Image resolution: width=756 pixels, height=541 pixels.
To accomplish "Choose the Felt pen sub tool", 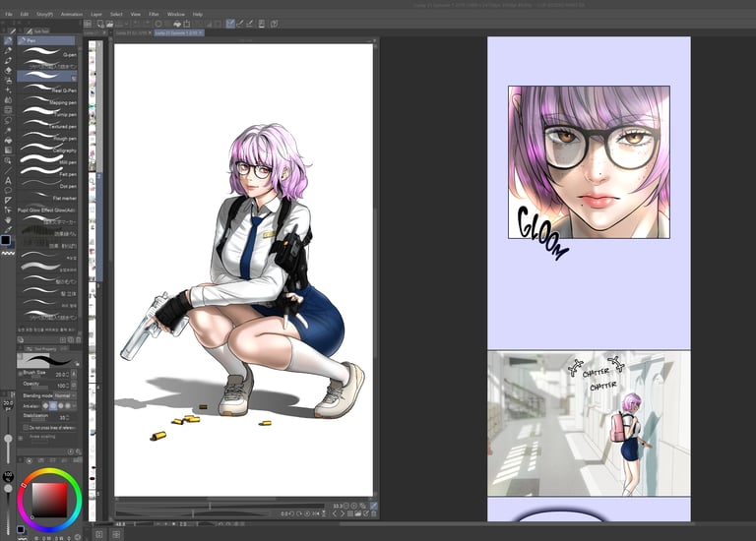I will click(x=47, y=172).
